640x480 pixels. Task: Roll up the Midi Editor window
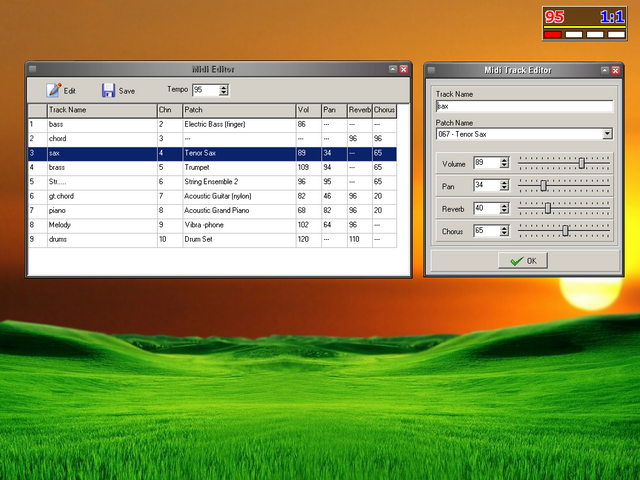(x=393, y=69)
